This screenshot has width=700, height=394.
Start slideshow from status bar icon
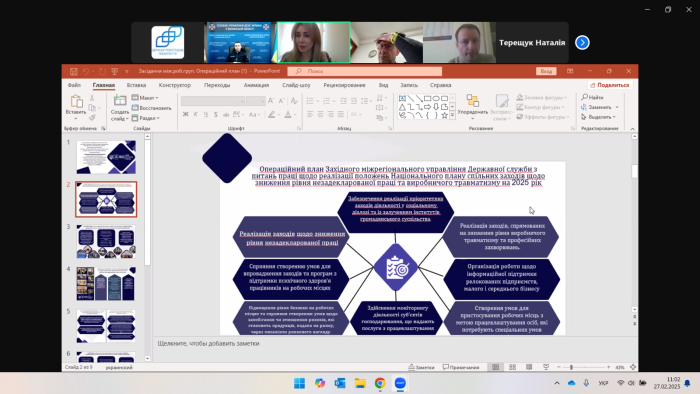pyautogui.click(x=546, y=367)
